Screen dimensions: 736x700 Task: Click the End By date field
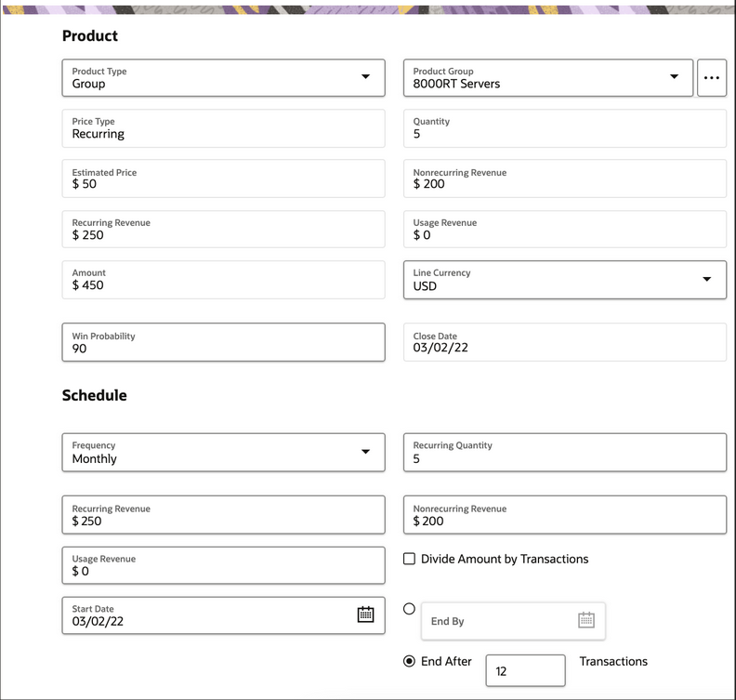(497, 621)
